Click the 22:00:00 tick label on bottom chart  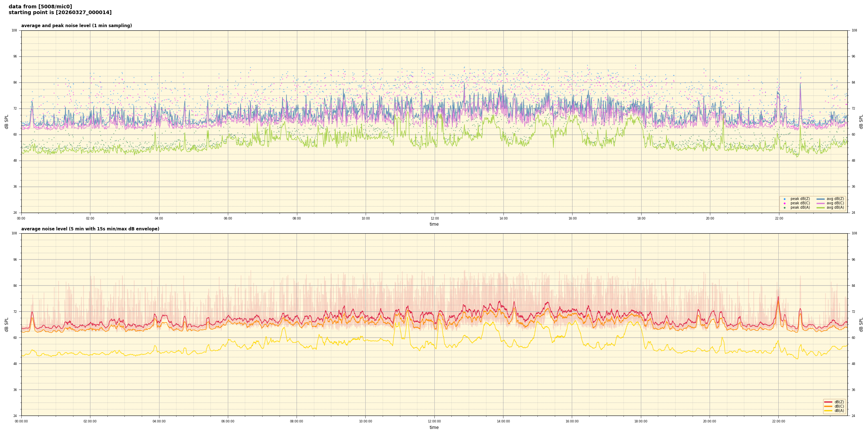[778, 421]
